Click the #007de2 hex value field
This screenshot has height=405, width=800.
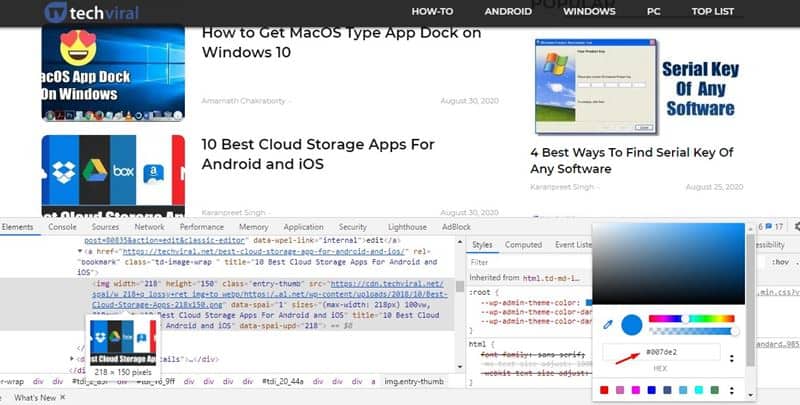tap(662, 352)
